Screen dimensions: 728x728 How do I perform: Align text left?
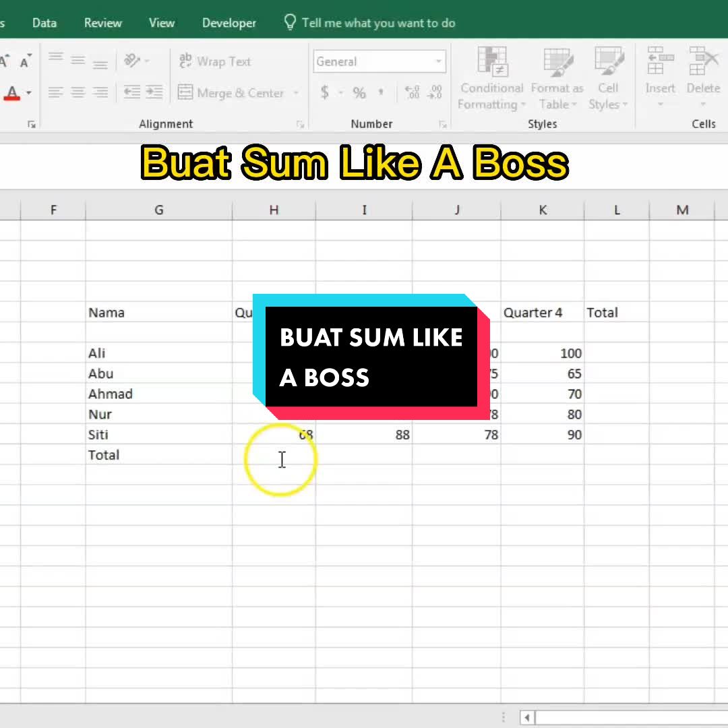[56, 92]
